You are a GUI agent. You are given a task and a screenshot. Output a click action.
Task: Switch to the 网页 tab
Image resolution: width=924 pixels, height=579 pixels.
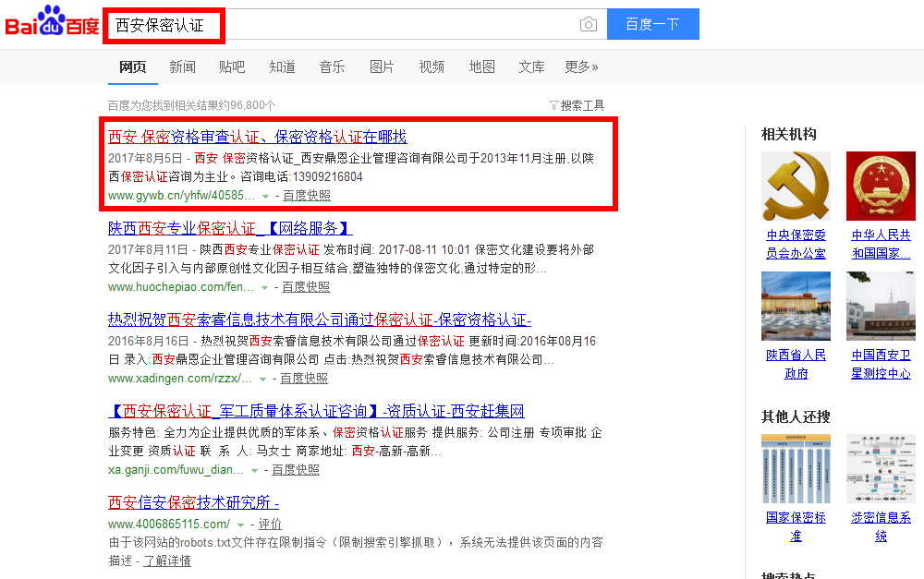[132, 67]
